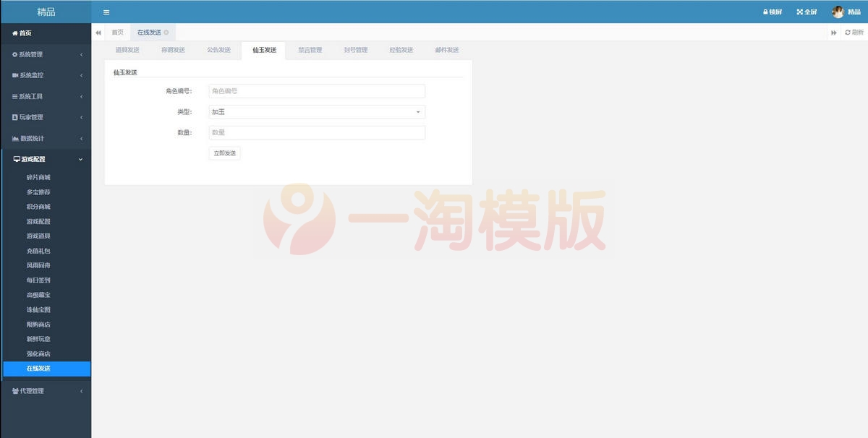Click the double-arrow tab collapse icon
This screenshot has width=868, height=438.
click(x=98, y=32)
